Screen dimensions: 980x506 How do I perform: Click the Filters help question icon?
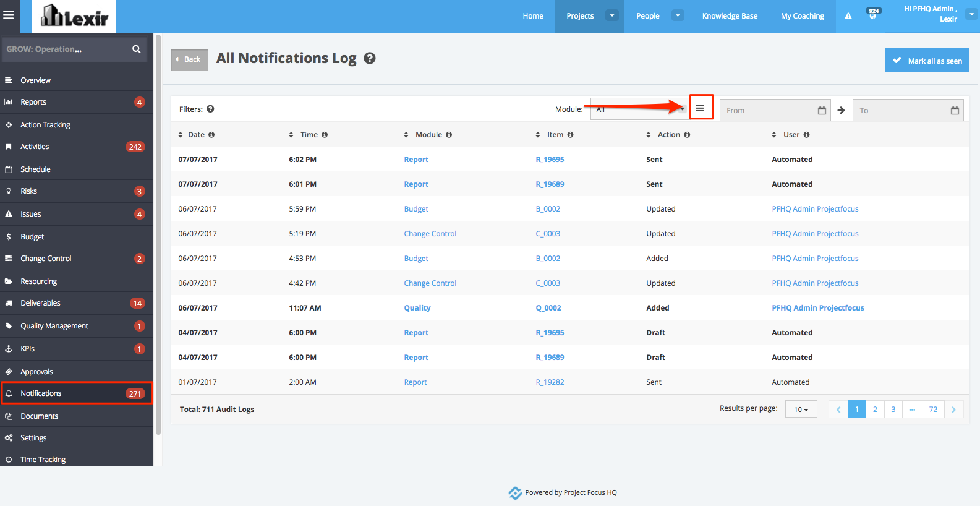click(x=210, y=109)
